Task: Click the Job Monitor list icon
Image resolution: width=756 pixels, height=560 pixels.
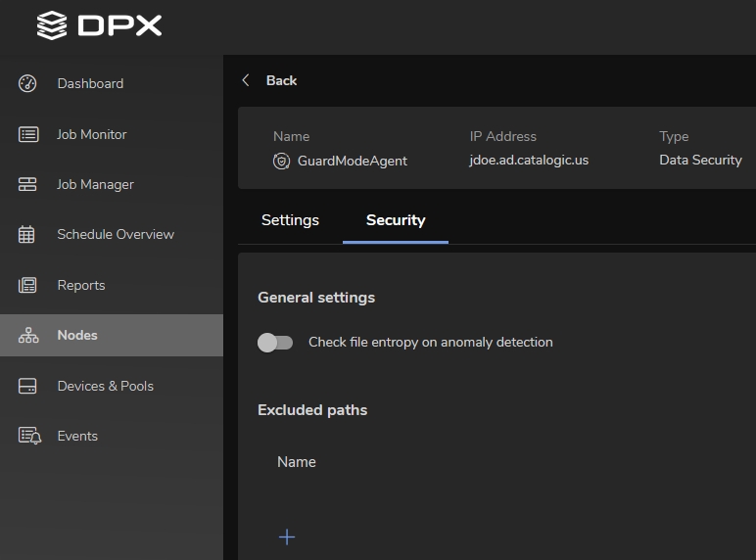Action: point(28,134)
